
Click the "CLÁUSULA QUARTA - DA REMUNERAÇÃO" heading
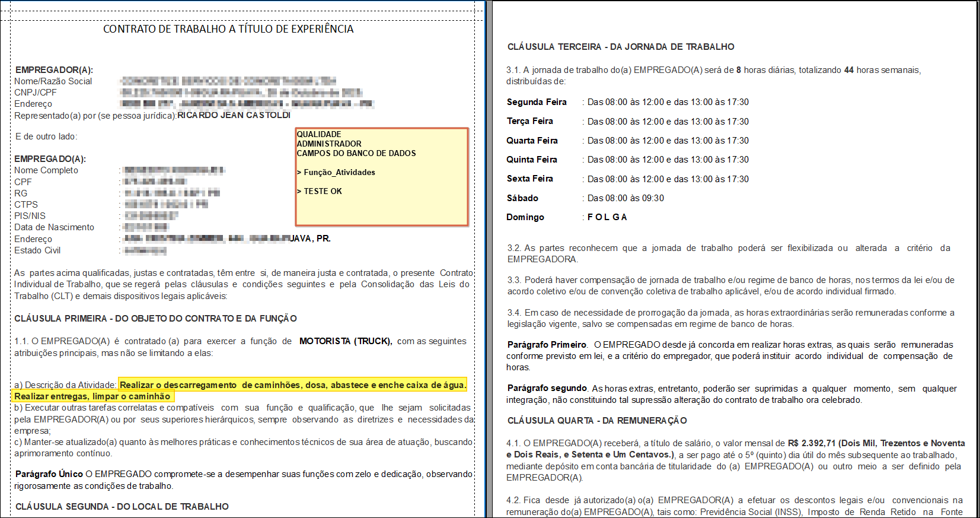(597, 421)
